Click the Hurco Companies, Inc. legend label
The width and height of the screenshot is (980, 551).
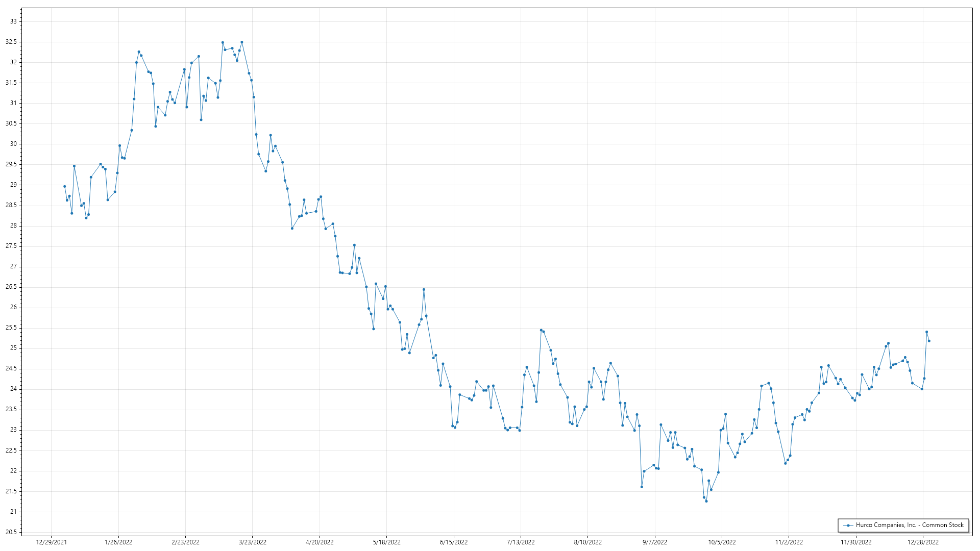tap(910, 525)
